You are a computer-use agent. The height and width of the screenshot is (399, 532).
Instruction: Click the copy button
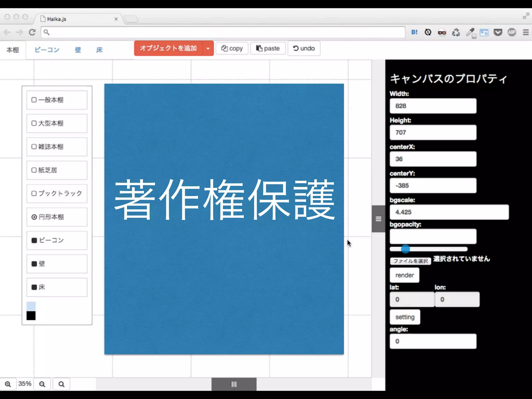232,48
